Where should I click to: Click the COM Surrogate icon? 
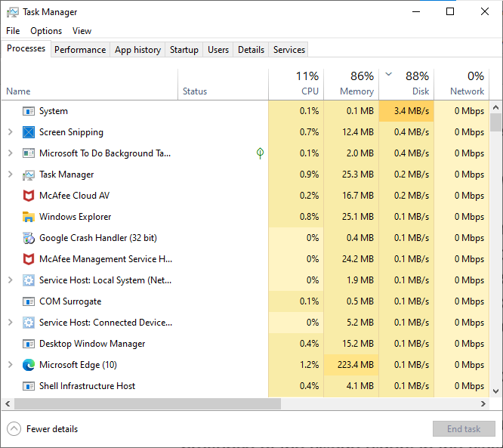pyautogui.click(x=29, y=301)
